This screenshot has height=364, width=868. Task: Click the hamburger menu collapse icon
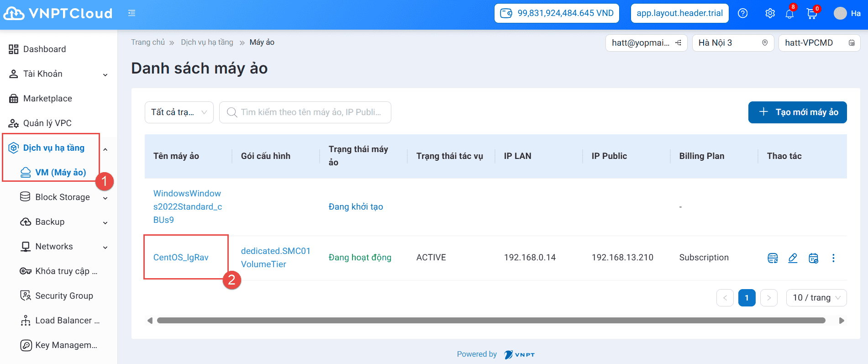click(x=132, y=13)
